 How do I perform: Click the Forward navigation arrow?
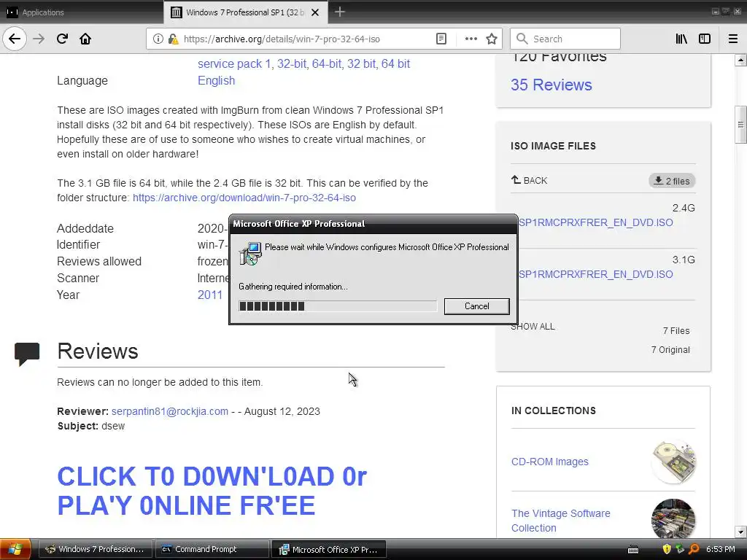click(39, 39)
